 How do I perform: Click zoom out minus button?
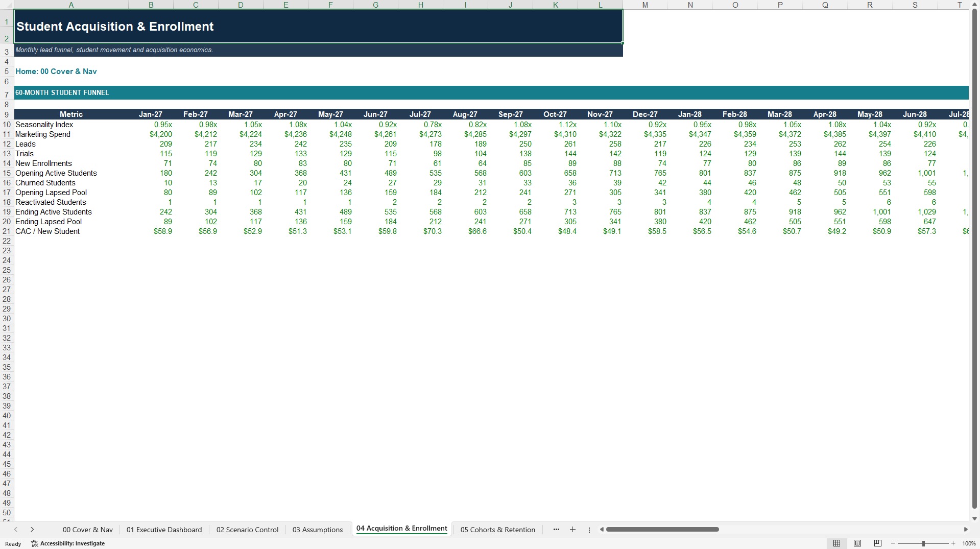coord(893,543)
